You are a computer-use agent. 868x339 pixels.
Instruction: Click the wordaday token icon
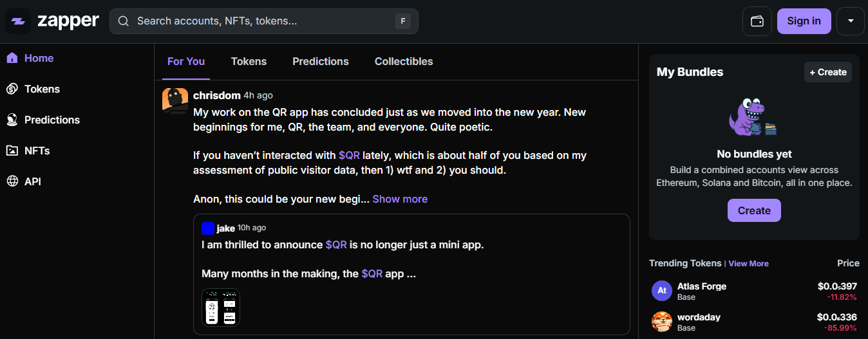point(662,322)
